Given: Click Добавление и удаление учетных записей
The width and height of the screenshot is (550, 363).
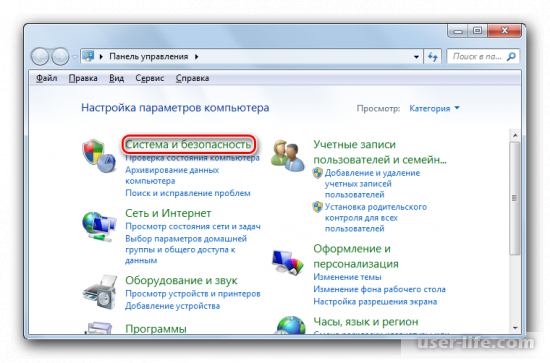Looking at the screenshot, I should 372,183.
